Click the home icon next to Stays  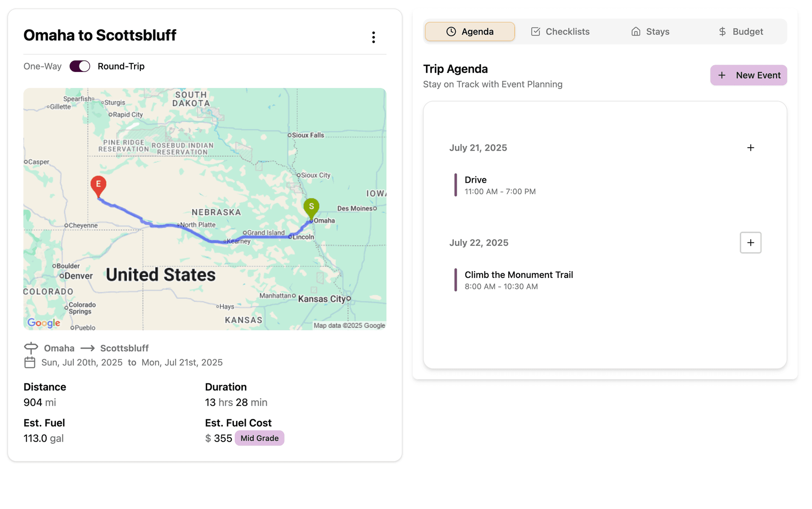(x=636, y=31)
